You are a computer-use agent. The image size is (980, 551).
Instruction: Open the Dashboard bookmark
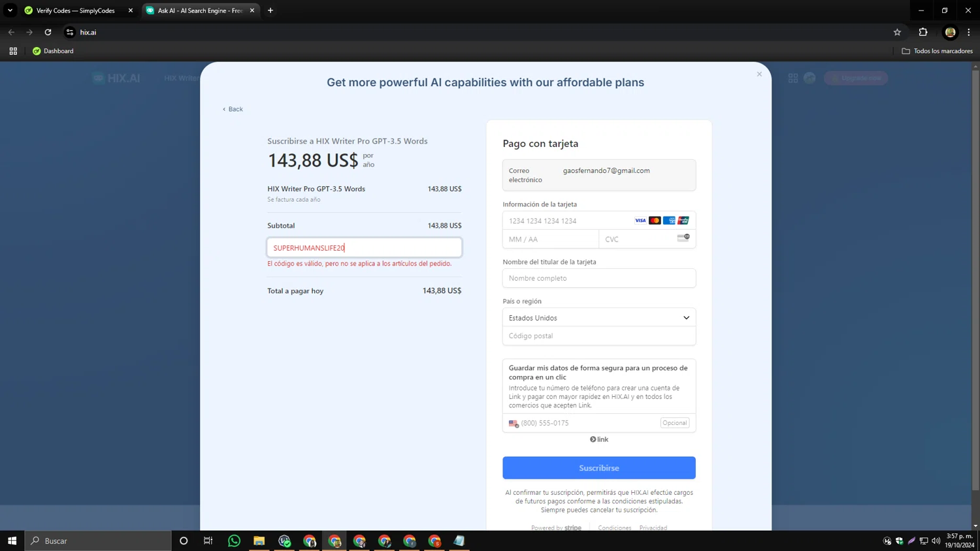pyautogui.click(x=53, y=51)
